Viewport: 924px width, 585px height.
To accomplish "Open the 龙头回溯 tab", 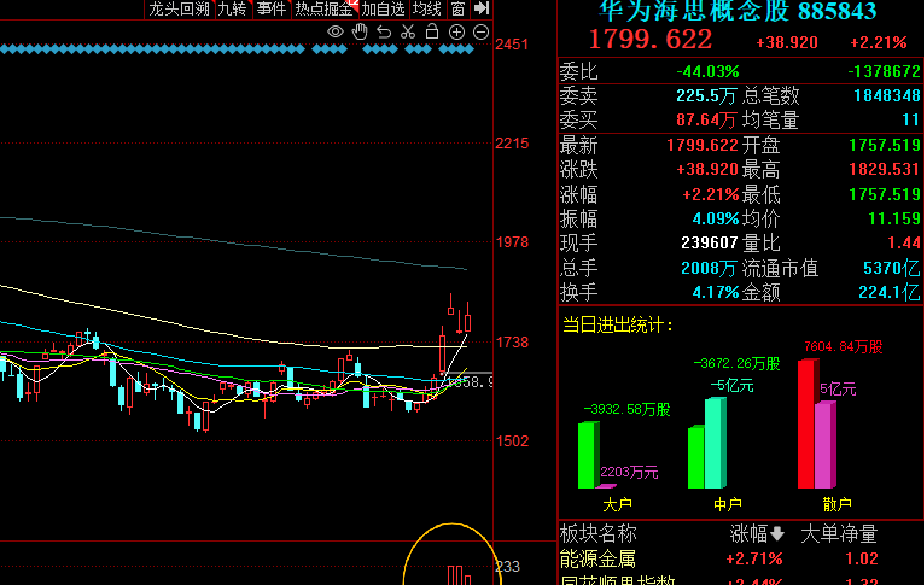I will 179,9.
